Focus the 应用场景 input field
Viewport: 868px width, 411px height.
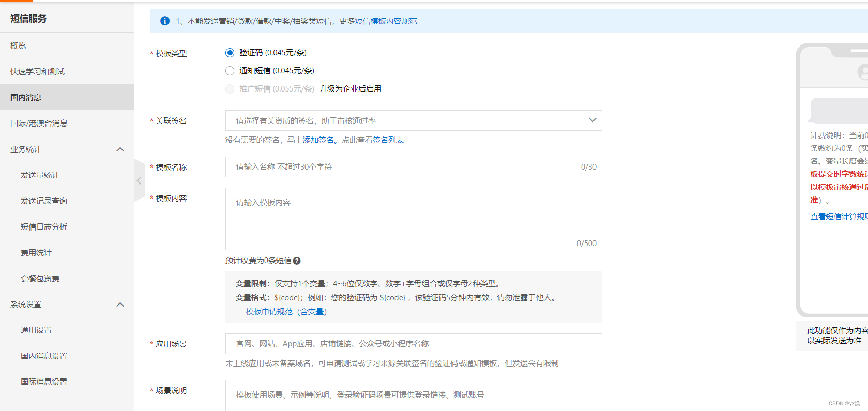414,344
